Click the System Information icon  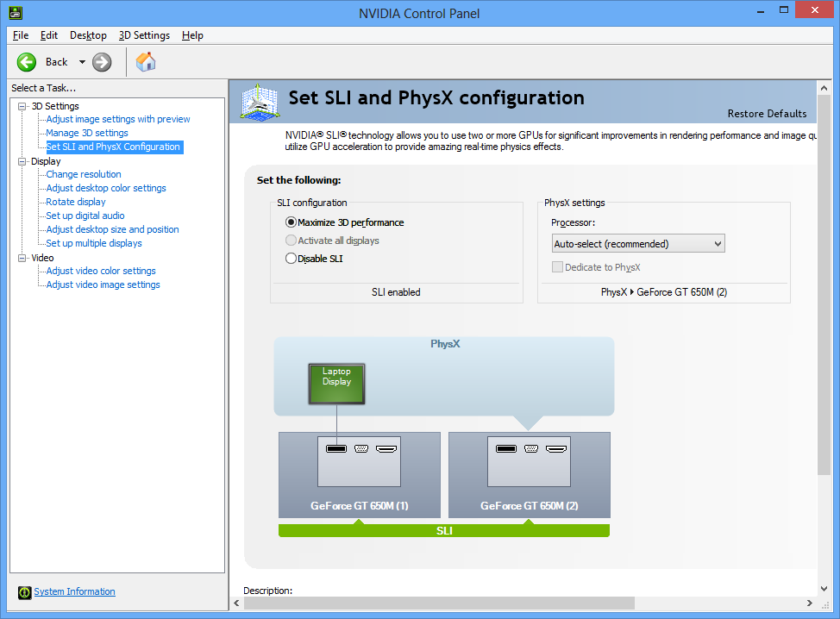(x=25, y=592)
